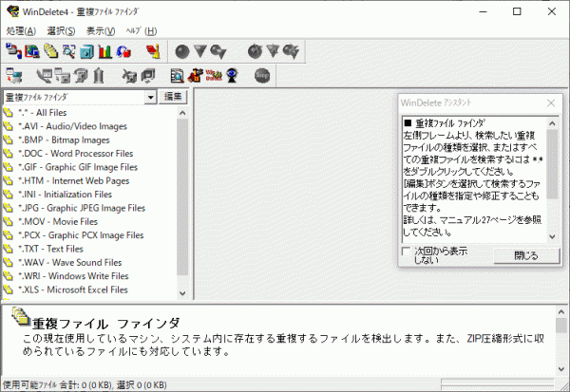Click the magnifier search icon in toolbar

pyautogui.click(x=69, y=50)
